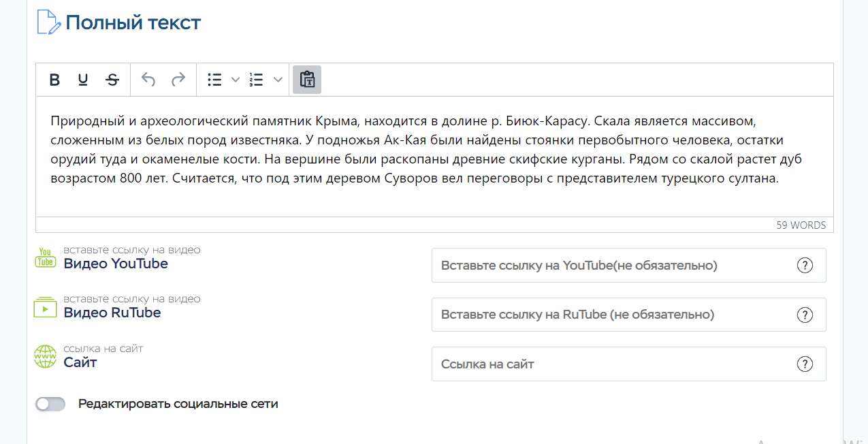Show help for the RuTube link field

pos(805,315)
